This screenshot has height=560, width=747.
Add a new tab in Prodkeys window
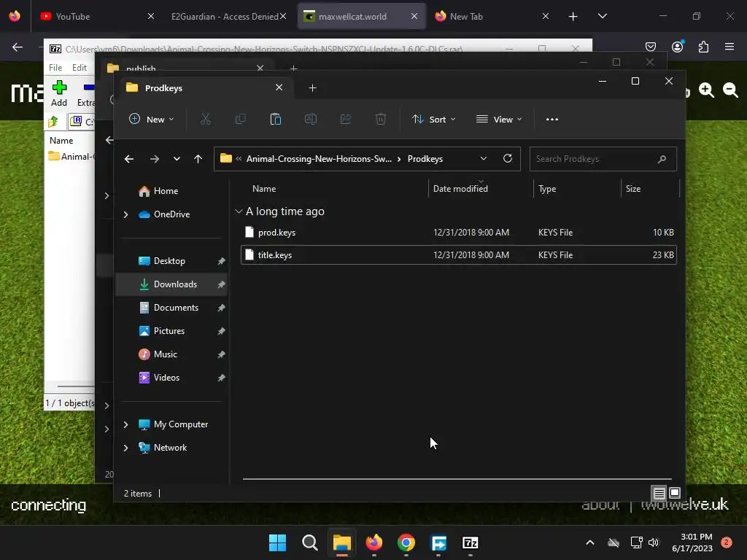pyautogui.click(x=312, y=88)
